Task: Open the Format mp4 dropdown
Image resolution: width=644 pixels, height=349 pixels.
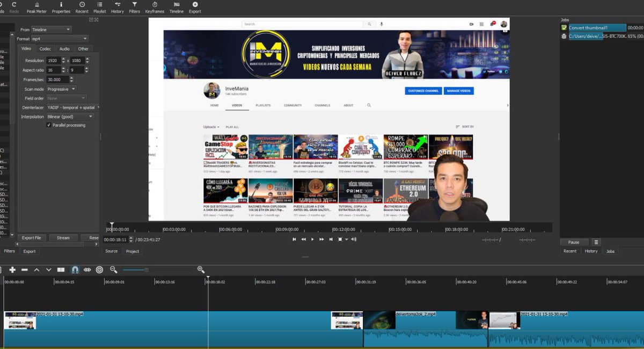Action: (60, 39)
